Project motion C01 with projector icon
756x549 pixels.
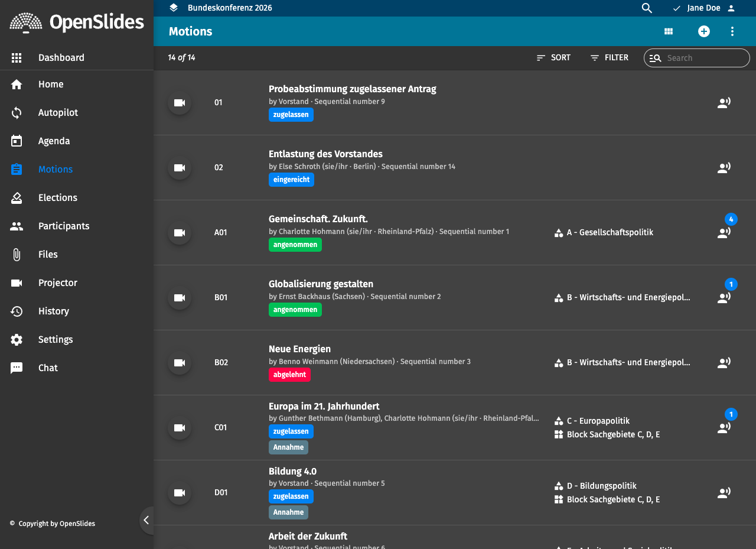(x=180, y=428)
